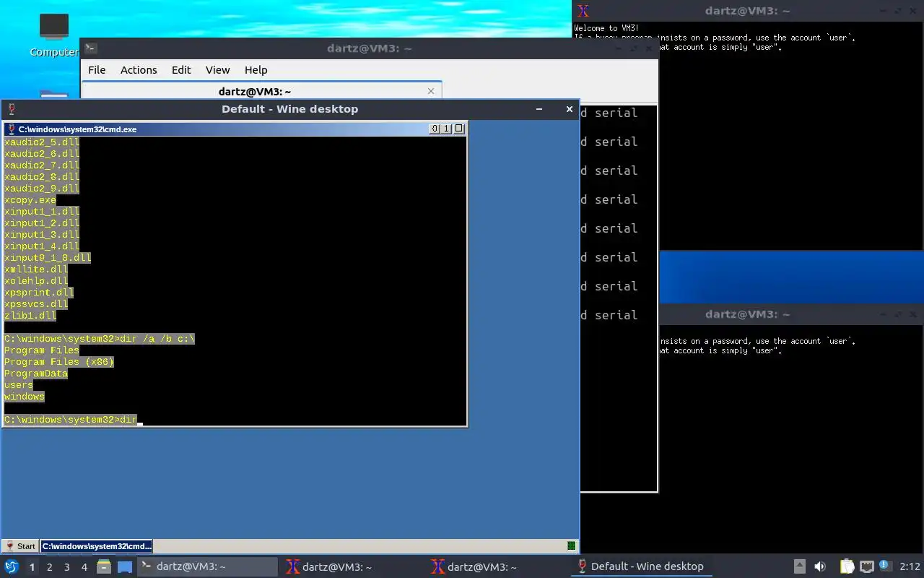Click xaudio2_5.dll in the cmd listing

click(41, 142)
